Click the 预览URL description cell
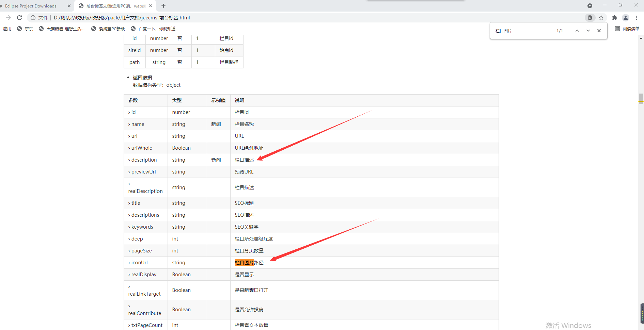This screenshot has height=330, width=644. 364,172
